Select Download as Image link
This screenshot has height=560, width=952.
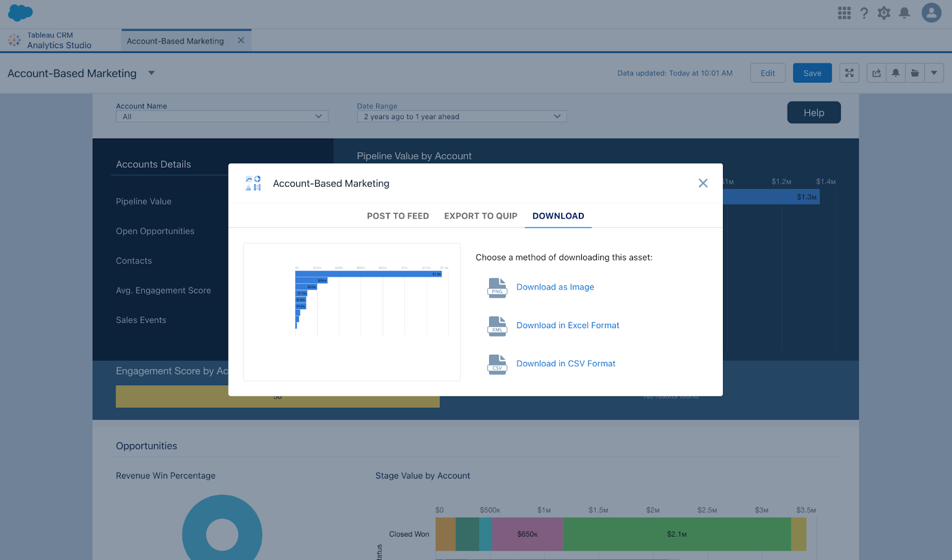tap(555, 287)
